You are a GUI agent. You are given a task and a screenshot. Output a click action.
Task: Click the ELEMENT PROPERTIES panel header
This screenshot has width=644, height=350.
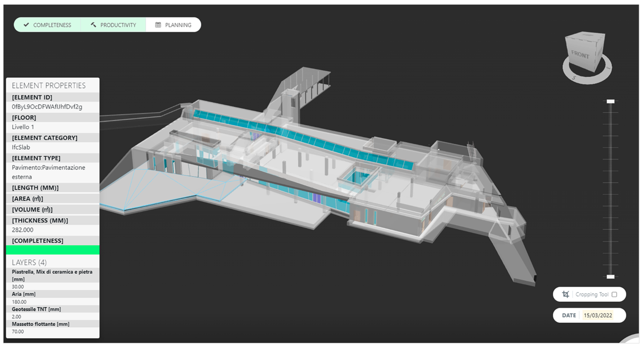click(x=49, y=86)
